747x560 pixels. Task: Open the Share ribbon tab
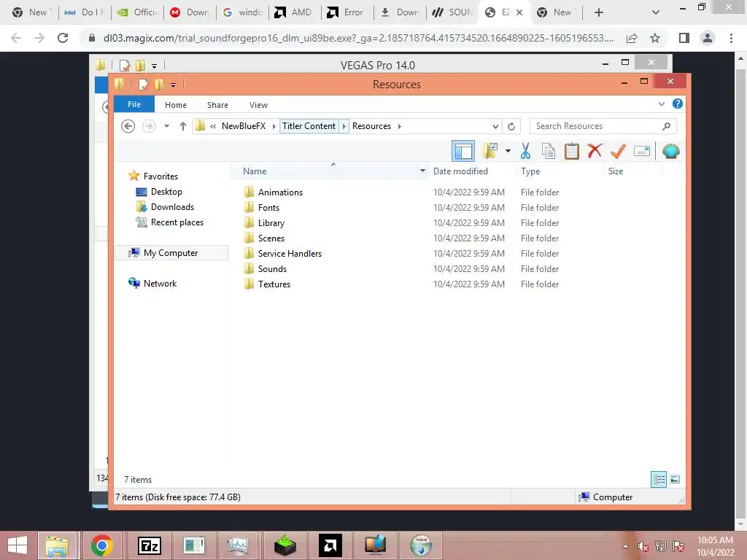pyautogui.click(x=217, y=105)
